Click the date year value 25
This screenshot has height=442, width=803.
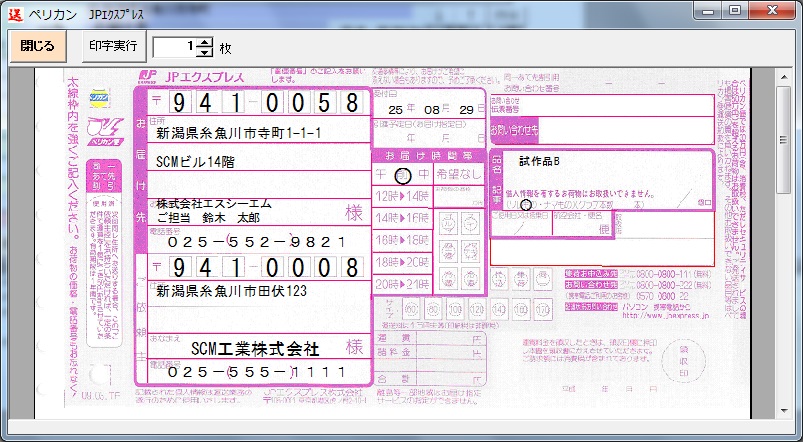pyautogui.click(x=395, y=110)
